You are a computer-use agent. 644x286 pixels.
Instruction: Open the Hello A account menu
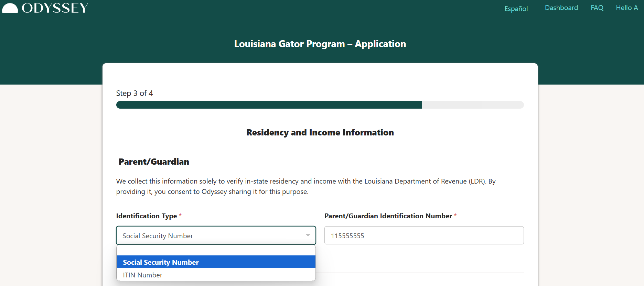[x=626, y=8]
